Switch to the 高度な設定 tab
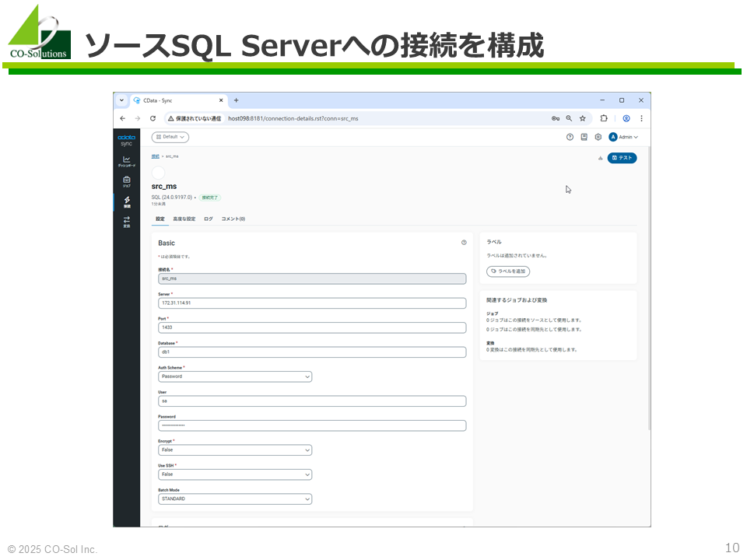747x560 pixels. [x=184, y=219]
